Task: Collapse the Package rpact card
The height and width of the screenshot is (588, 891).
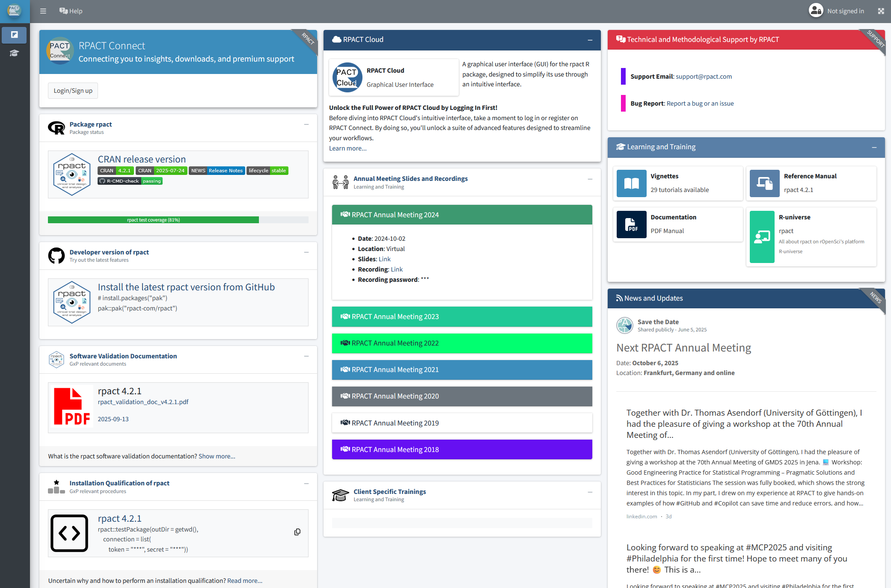Action: click(306, 124)
